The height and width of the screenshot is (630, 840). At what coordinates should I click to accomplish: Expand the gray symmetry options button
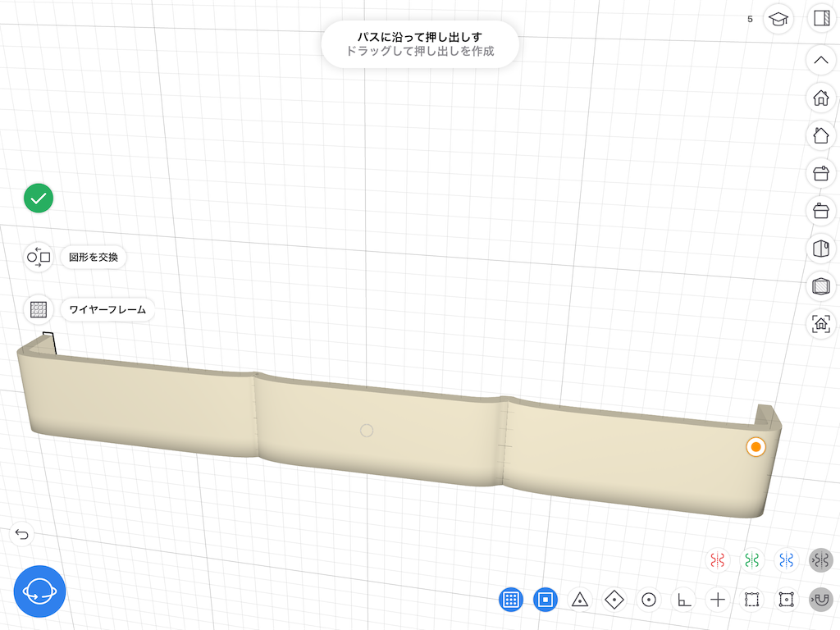tap(820, 560)
